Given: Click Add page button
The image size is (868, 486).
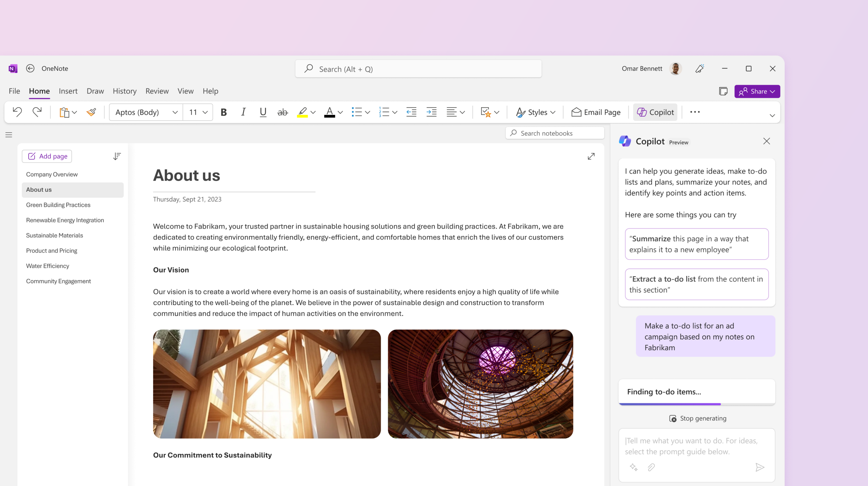Looking at the screenshot, I should [47, 156].
